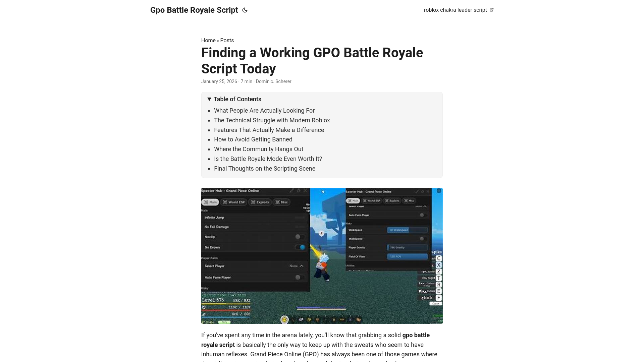The image size is (644, 362).
Task: Jump to Final Thoughts on the Scripting Scene
Action: point(265,169)
